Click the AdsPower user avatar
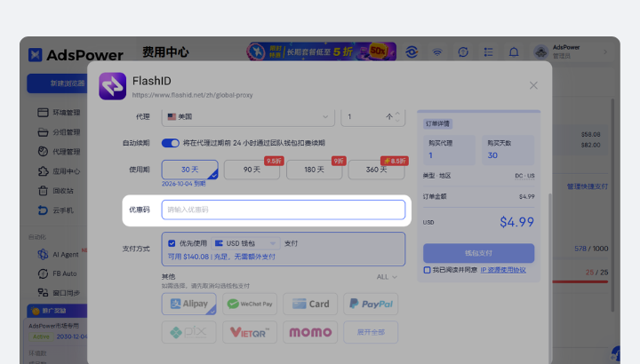 point(541,52)
